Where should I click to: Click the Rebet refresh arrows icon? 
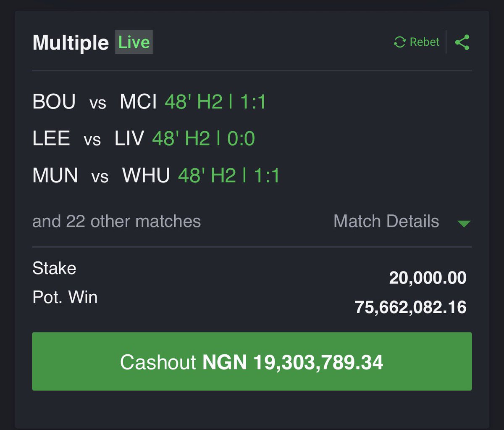coord(399,42)
